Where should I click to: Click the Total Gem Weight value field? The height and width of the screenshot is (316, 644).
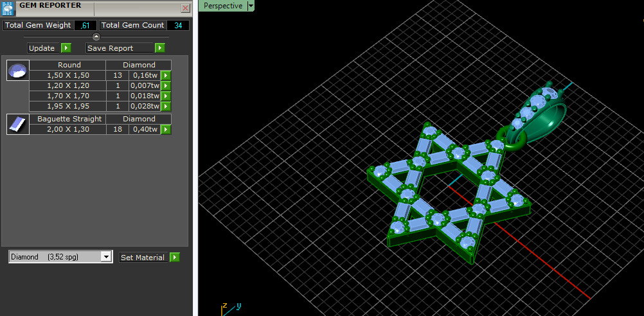(85, 26)
